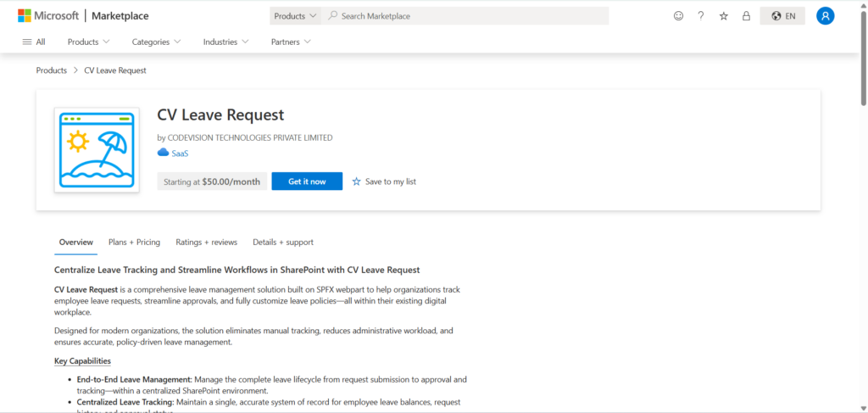Open the Marketplace home link
This screenshot has height=413, width=868.
click(120, 16)
